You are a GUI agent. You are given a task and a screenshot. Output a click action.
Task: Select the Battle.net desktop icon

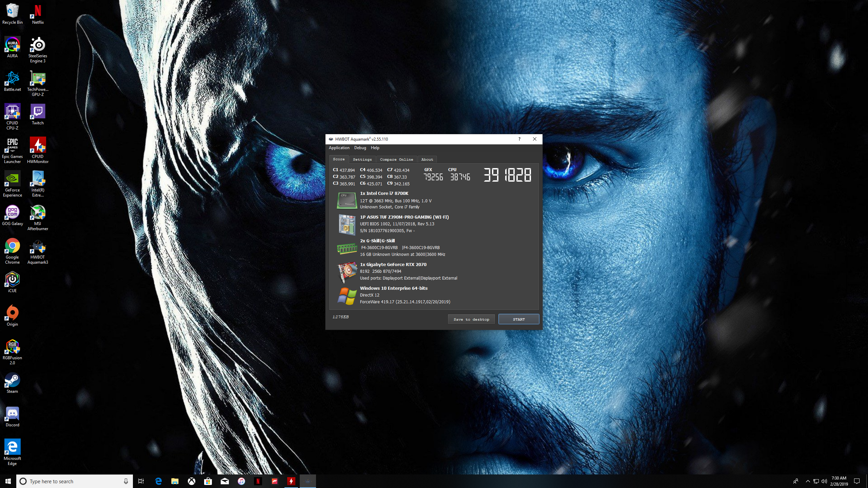(13, 81)
